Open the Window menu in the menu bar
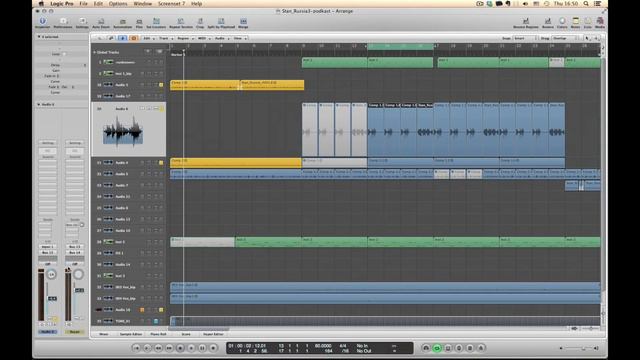Image resolution: width=640 pixels, height=360 pixels. point(142,4)
